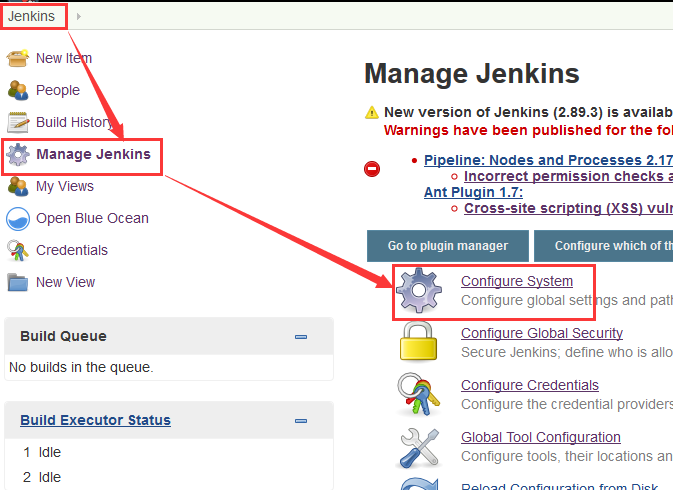The image size is (673, 490).
Task: Open the Configure Credentials link
Action: coord(530,385)
